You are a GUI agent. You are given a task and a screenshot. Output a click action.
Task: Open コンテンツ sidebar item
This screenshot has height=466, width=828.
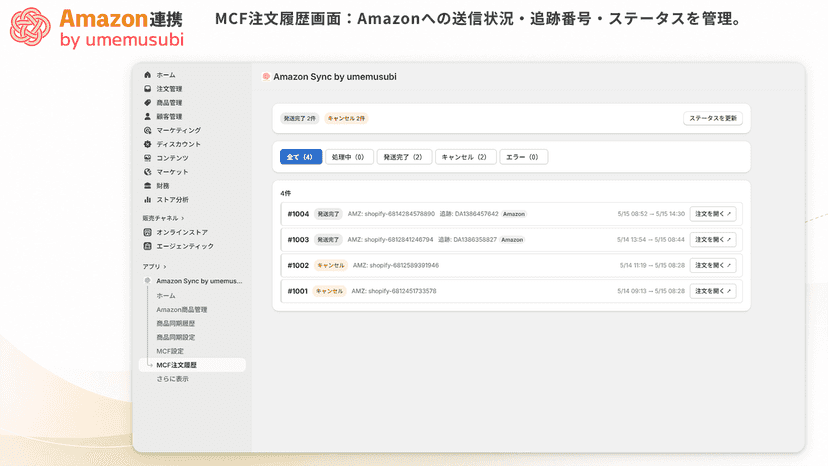[x=172, y=158]
